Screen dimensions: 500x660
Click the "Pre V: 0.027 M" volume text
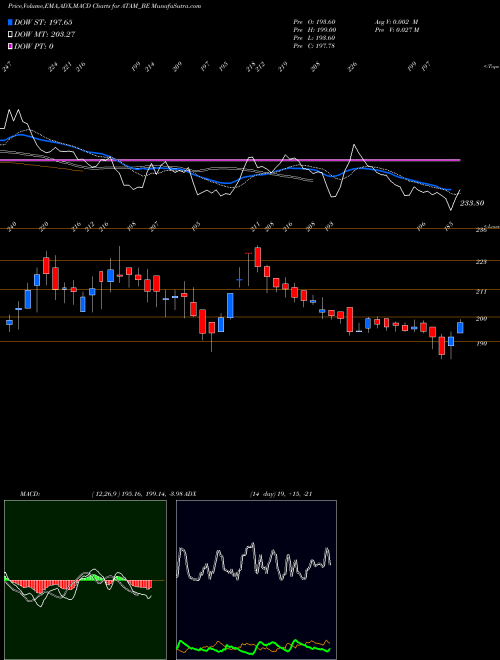coord(397,30)
